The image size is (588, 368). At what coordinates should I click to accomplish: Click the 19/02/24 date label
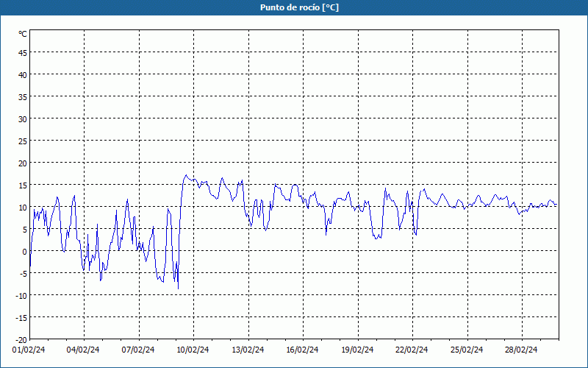[357, 350]
